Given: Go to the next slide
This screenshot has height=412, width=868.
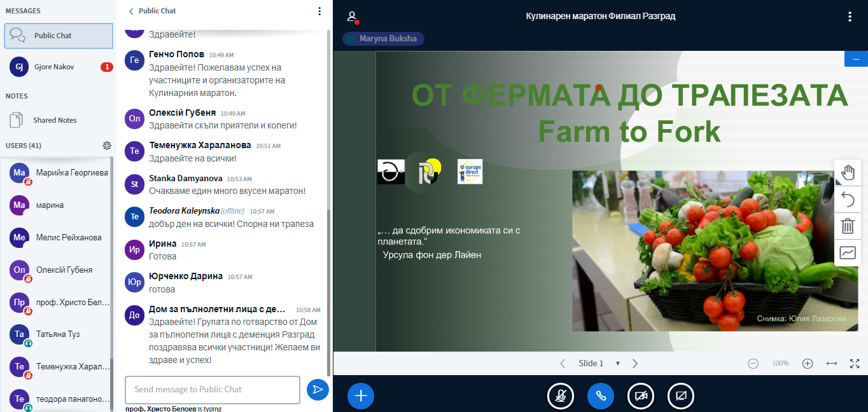Looking at the screenshot, I should click(x=635, y=364).
